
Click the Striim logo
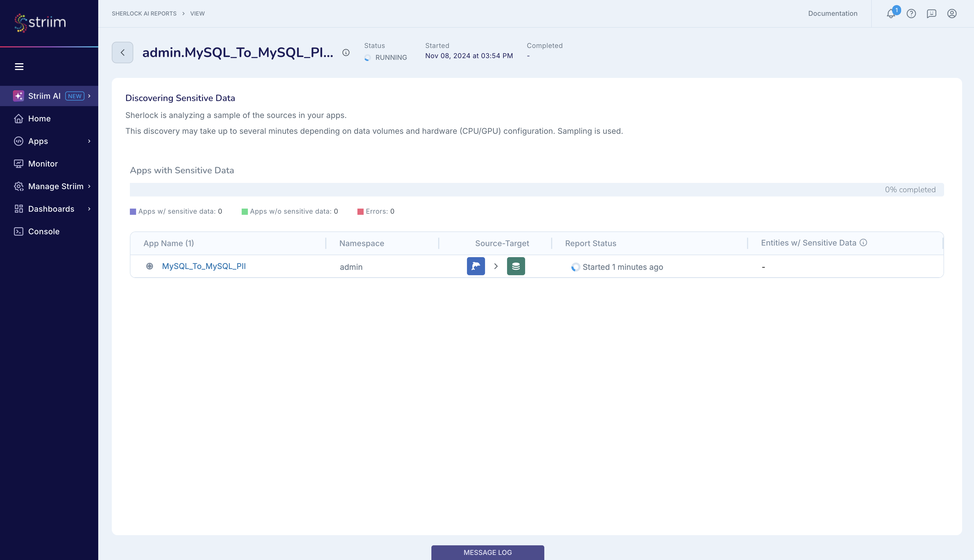40,22
